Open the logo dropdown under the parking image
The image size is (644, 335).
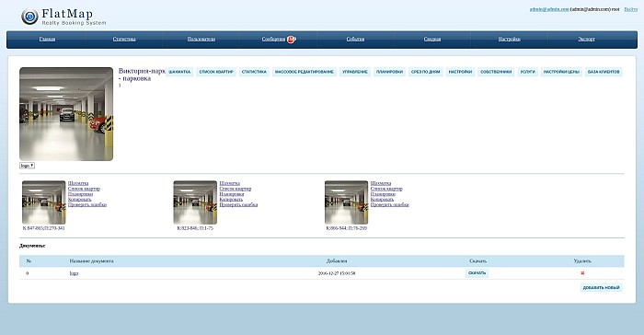(27, 166)
